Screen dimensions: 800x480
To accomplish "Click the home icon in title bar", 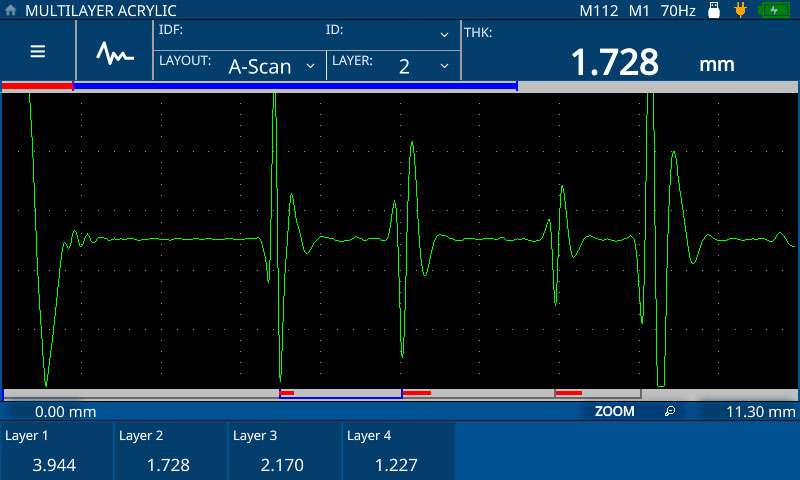I will pyautogui.click(x=11, y=10).
